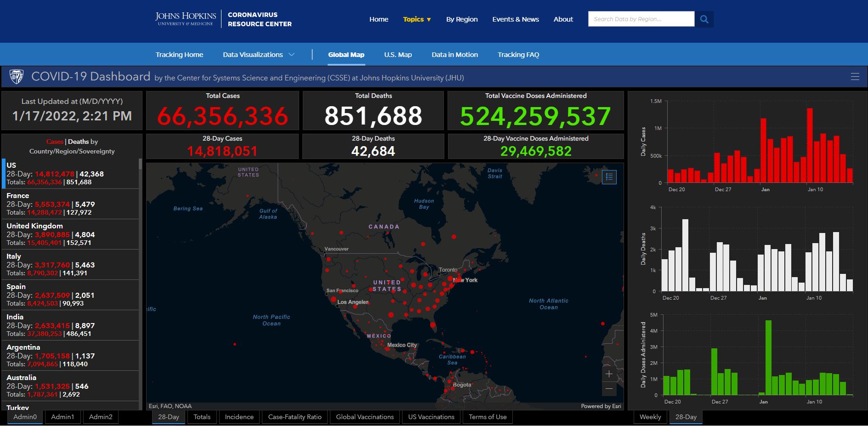Select the US row in country list
The width and height of the screenshot is (868, 426).
(x=71, y=174)
